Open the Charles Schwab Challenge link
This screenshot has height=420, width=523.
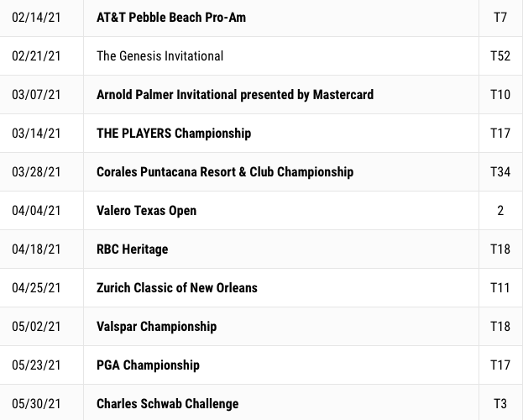coord(167,404)
